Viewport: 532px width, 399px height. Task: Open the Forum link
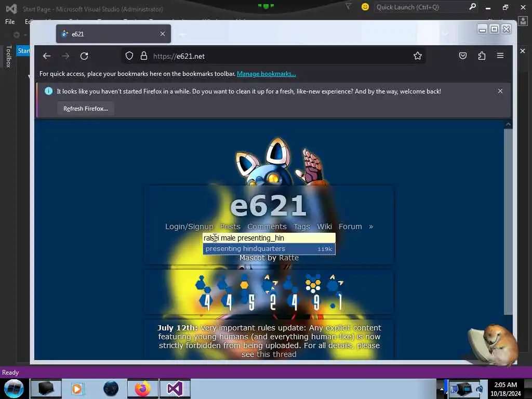(350, 227)
